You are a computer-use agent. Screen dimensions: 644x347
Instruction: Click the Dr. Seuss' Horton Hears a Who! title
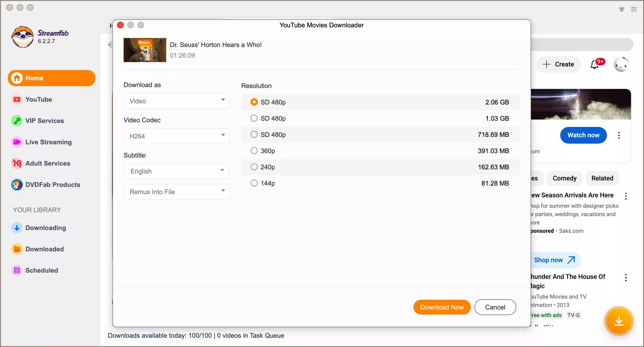point(216,44)
